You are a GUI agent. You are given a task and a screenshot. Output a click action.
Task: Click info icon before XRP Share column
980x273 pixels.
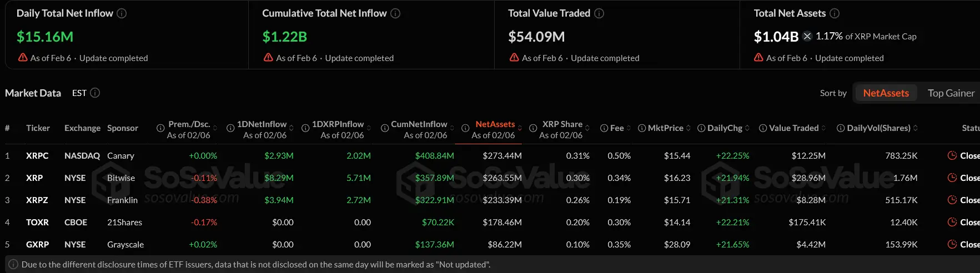[533, 128]
